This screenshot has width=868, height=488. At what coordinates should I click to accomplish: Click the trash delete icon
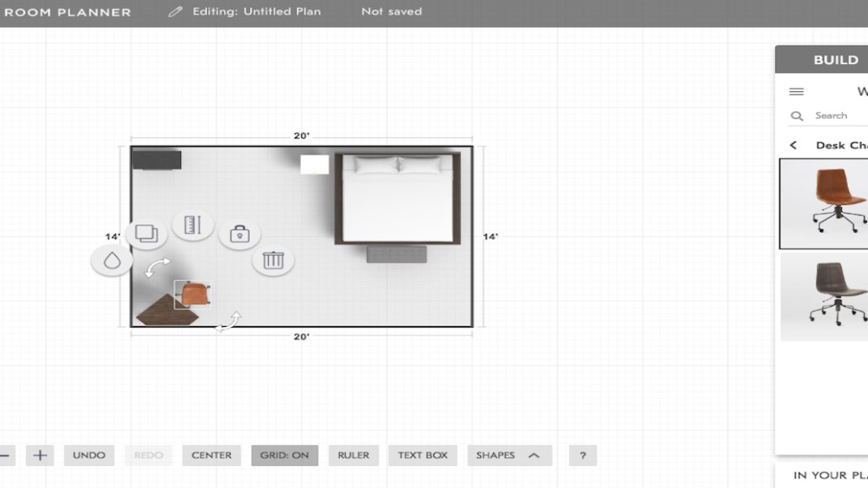coord(273,260)
